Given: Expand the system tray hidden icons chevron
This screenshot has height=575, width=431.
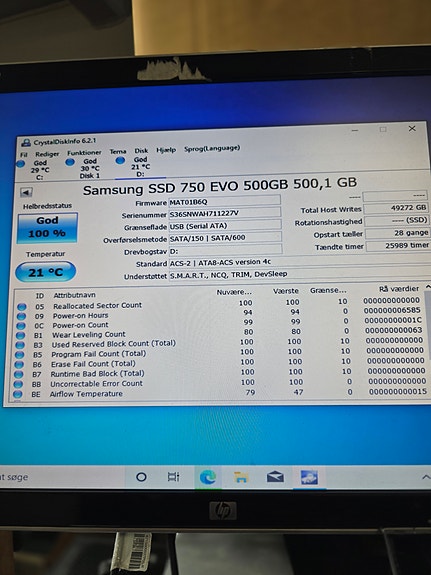Looking at the screenshot, I should [x=426, y=477].
